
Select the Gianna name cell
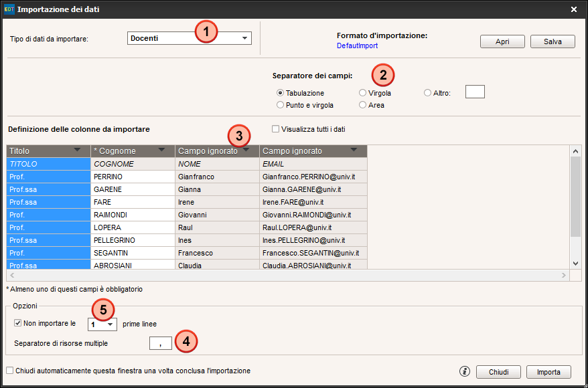click(217, 189)
